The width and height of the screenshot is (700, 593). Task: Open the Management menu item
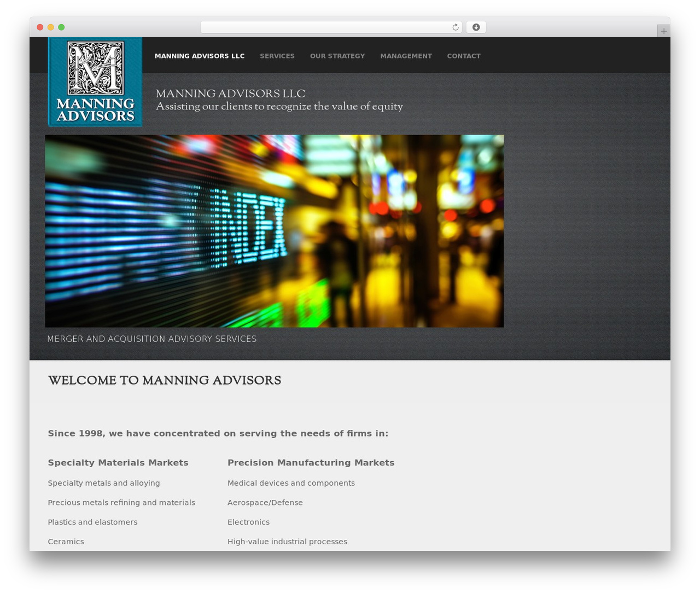point(406,56)
